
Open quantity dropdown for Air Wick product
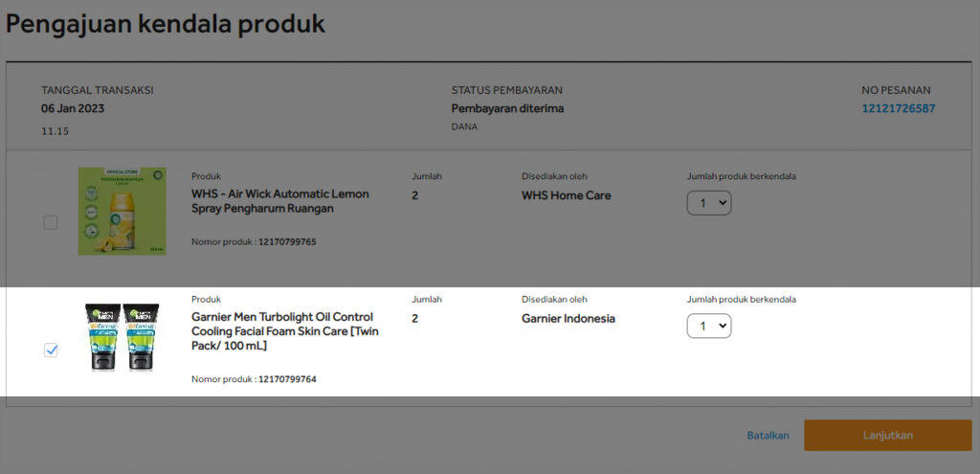[709, 203]
